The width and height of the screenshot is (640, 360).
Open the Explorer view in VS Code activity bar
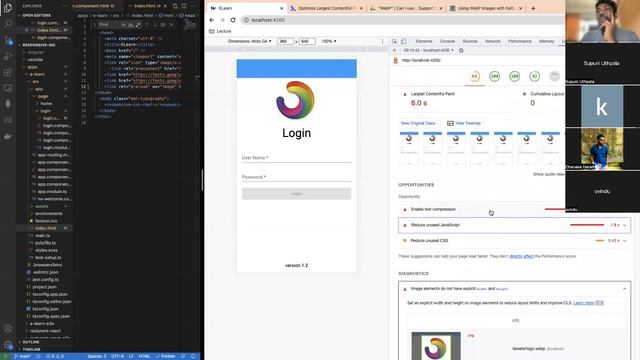(x=8, y=7)
